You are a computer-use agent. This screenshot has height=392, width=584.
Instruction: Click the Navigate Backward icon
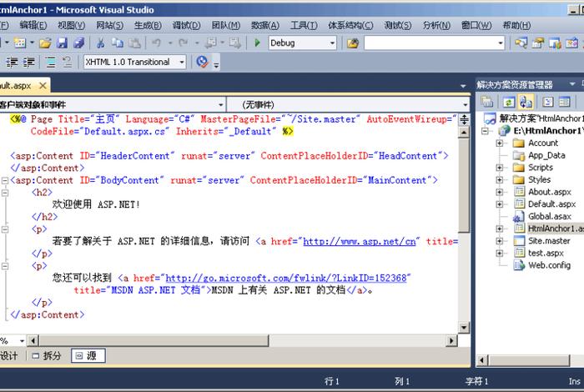[210, 43]
